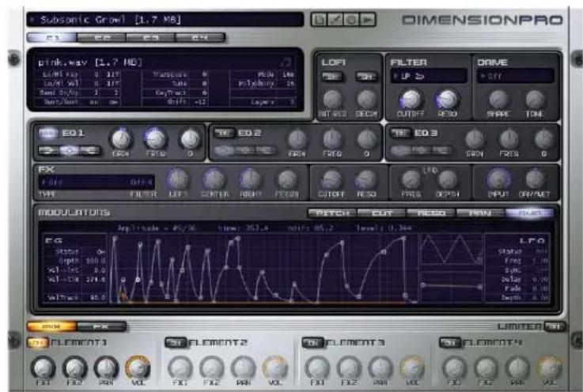This screenshot has height=392, width=583.
Task: Select EQ 1 low shelf shape
Action: (x=47, y=150)
